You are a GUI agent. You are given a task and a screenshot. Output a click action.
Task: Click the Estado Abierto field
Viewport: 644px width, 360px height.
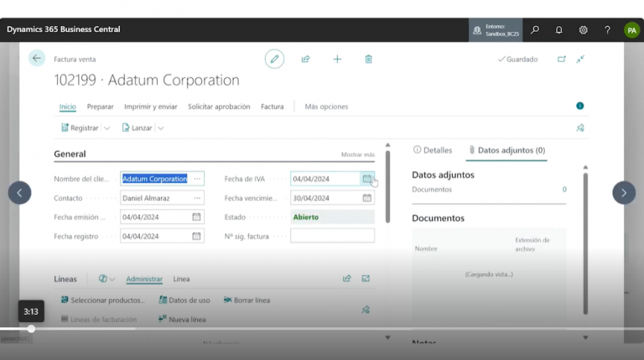click(332, 217)
